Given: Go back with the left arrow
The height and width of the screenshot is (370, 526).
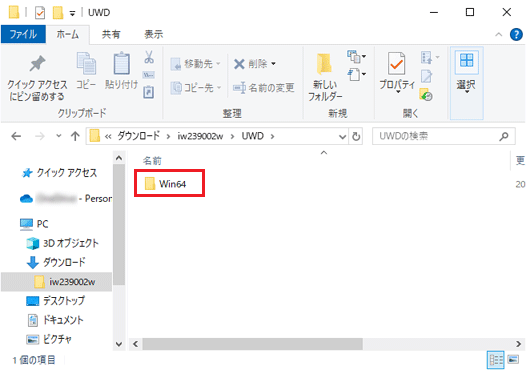Looking at the screenshot, I should coord(16,136).
